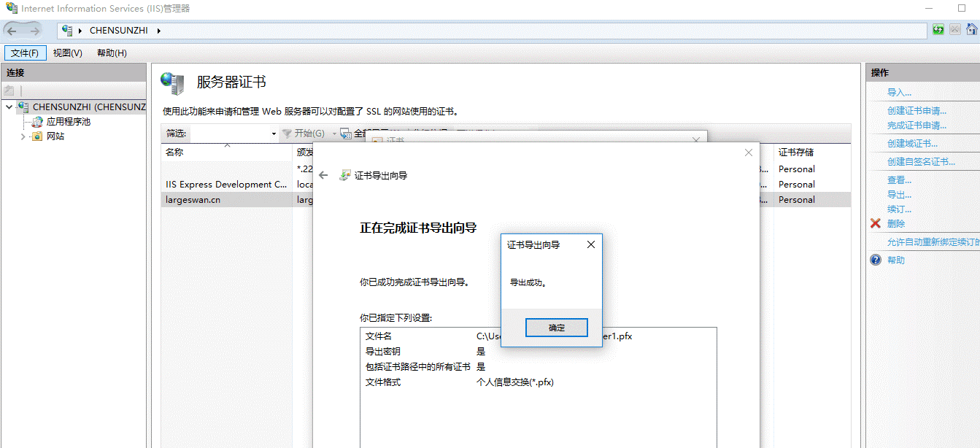Image resolution: width=980 pixels, height=448 pixels.
Task: Collapse the CHENSUNZHI server tree node
Action: click(9, 107)
